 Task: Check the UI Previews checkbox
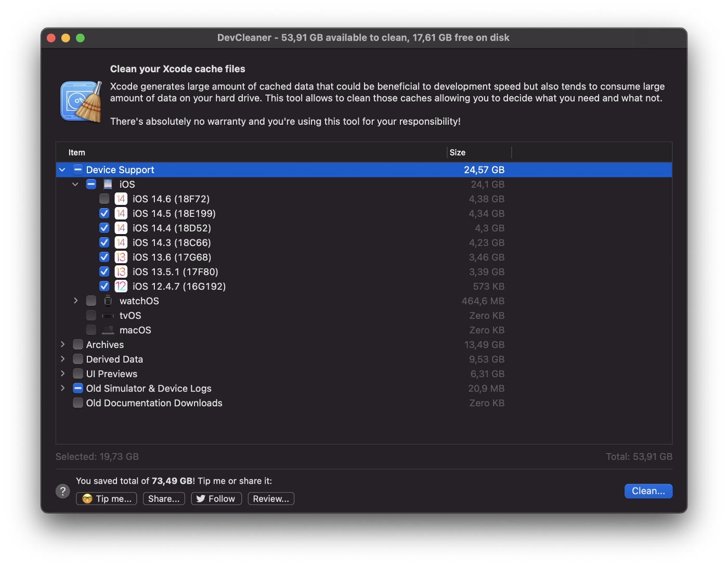point(78,373)
